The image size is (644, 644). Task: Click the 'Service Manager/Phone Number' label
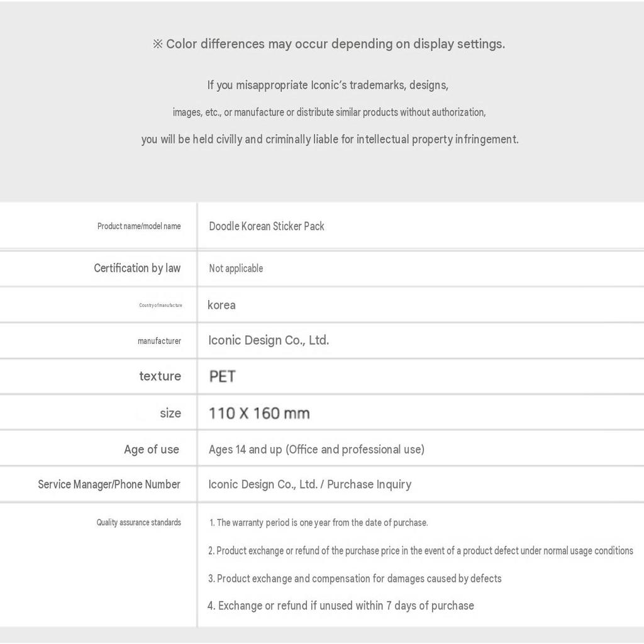[x=109, y=484]
